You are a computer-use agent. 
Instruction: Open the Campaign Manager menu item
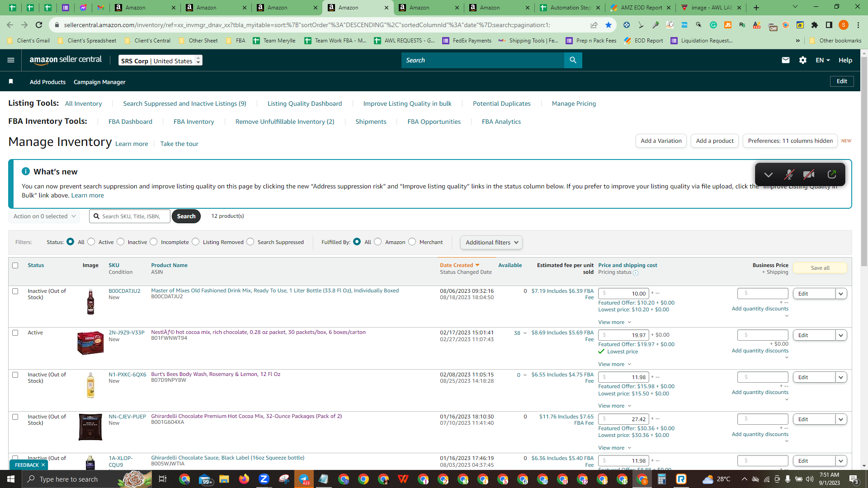[x=99, y=82]
